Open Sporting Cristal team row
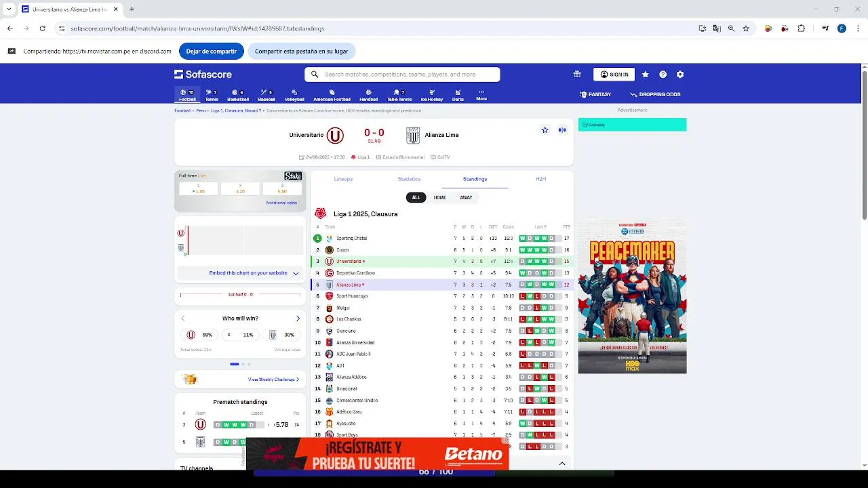Viewport: 868px width, 488px height. 441,239
